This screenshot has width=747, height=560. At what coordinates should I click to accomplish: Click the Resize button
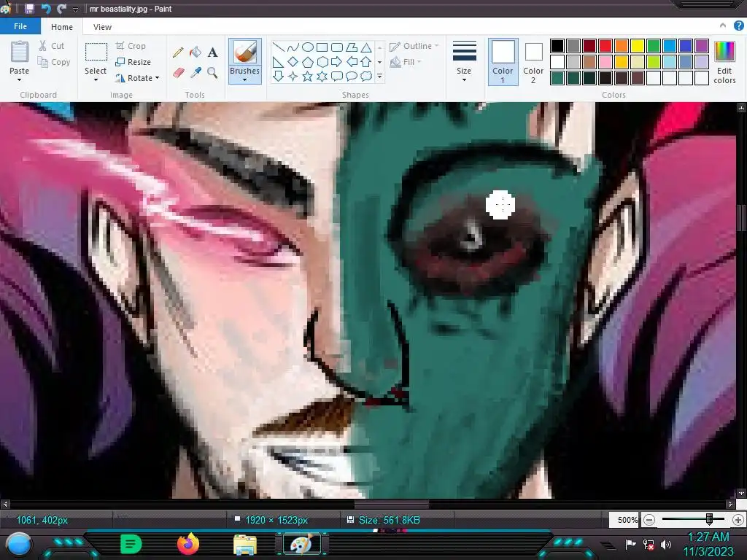tap(133, 62)
